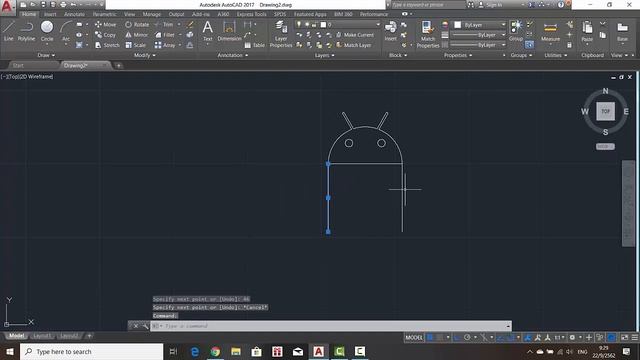Click the Move tool
Viewport: 640px width, 360px height.
click(105, 24)
